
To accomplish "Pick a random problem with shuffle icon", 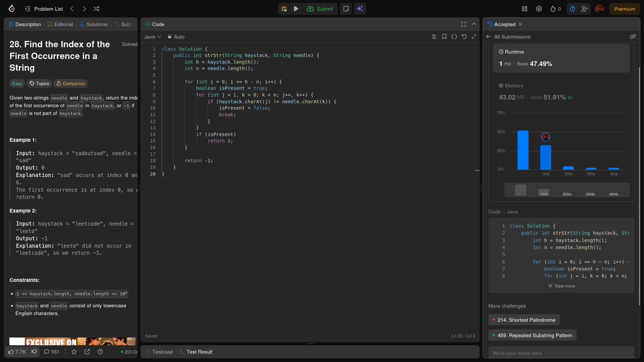I will click(x=96, y=9).
